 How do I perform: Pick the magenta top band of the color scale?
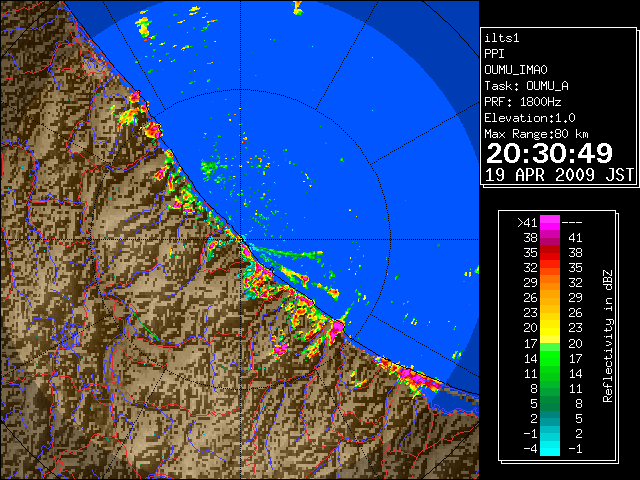click(550, 222)
